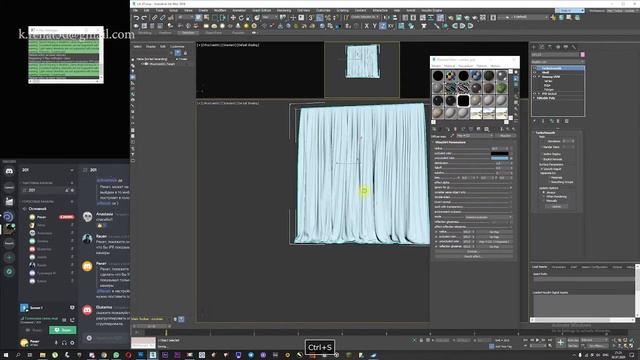
Task: Open the Material menu in material editor
Action: [449, 66]
